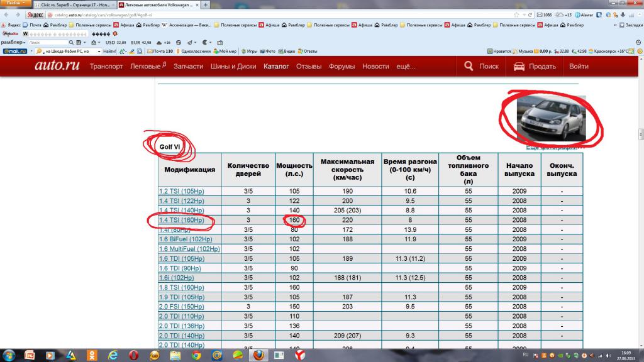
Task: Open Почта in Mail.ru toolbar
Action: click(150, 51)
